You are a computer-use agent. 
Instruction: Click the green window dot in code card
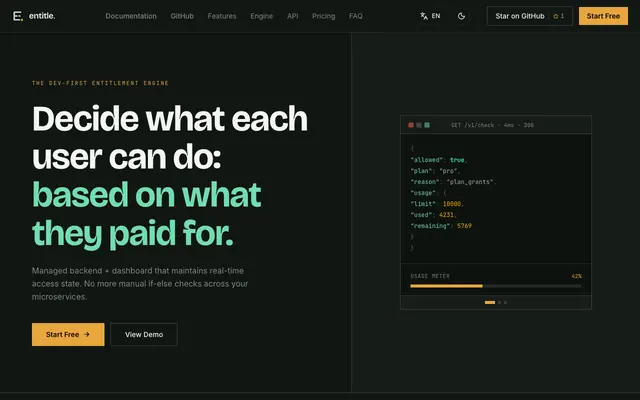(427, 125)
